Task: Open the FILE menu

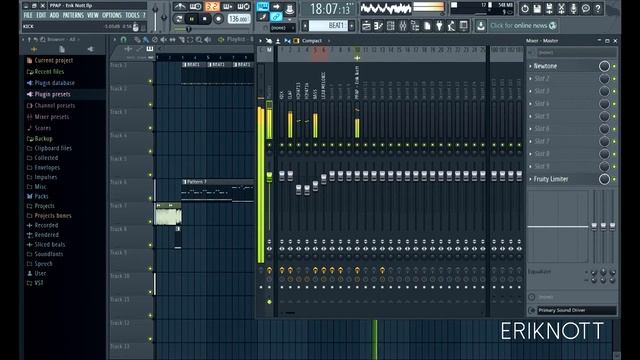Action: (28, 16)
